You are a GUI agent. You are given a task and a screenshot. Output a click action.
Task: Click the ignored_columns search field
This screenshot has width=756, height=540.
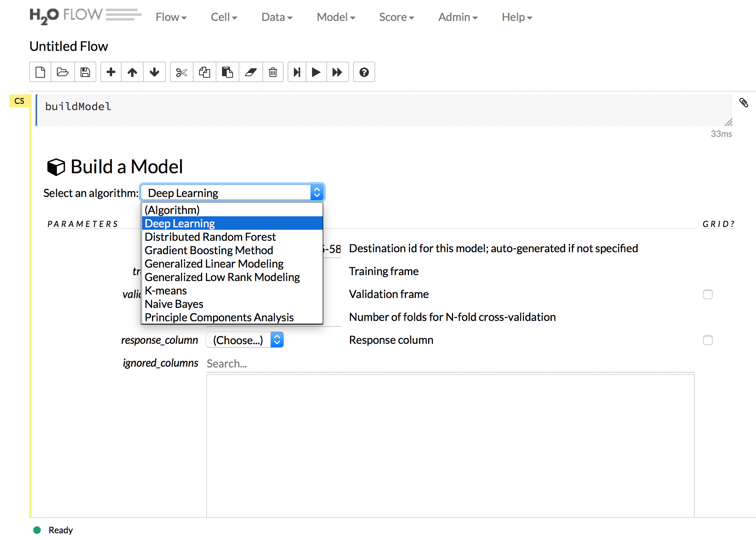pos(449,364)
